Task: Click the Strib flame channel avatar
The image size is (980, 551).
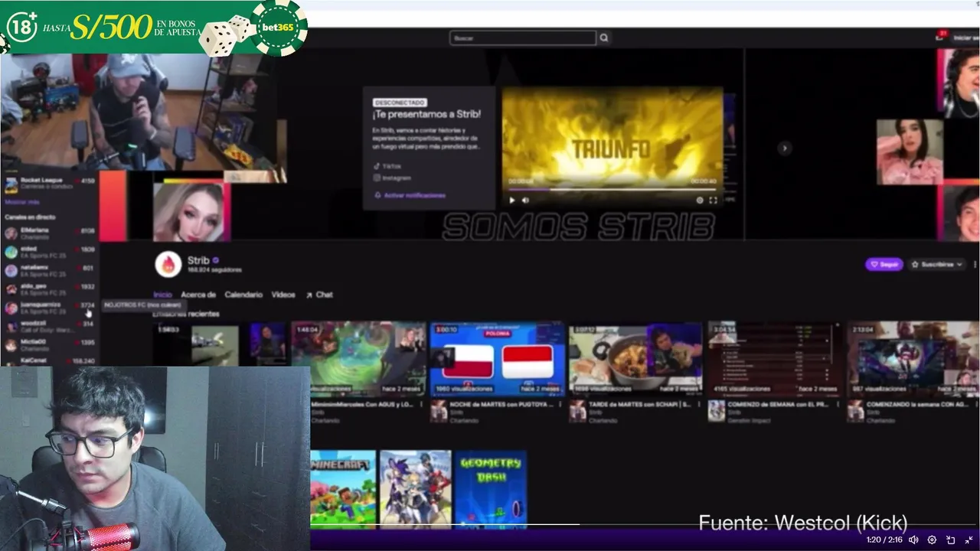Action: (x=168, y=264)
